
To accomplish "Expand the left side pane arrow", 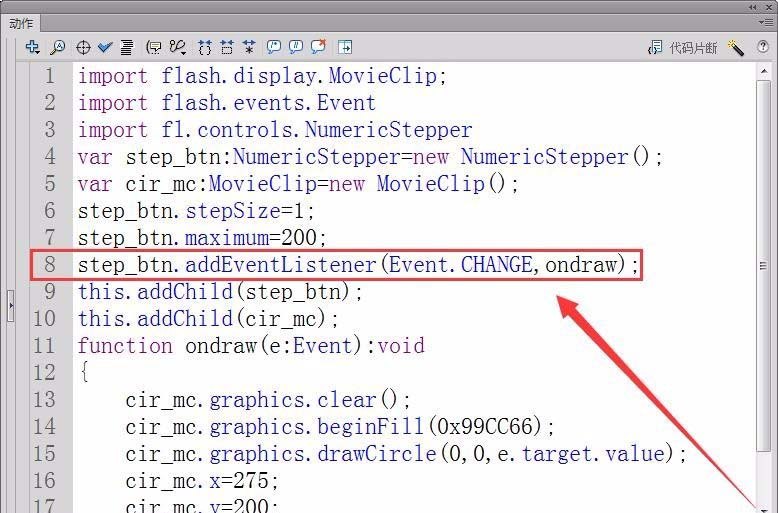I will pyautogui.click(x=11, y=306).
